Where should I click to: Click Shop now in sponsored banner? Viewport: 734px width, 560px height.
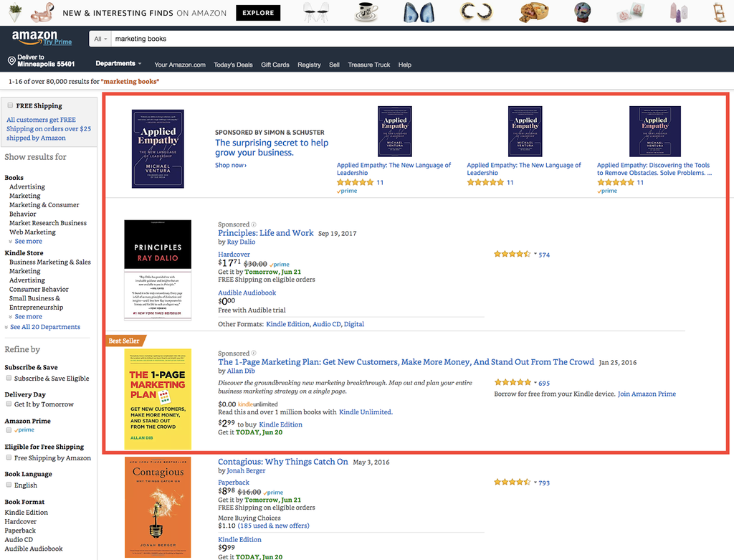[x=230, y=166]
